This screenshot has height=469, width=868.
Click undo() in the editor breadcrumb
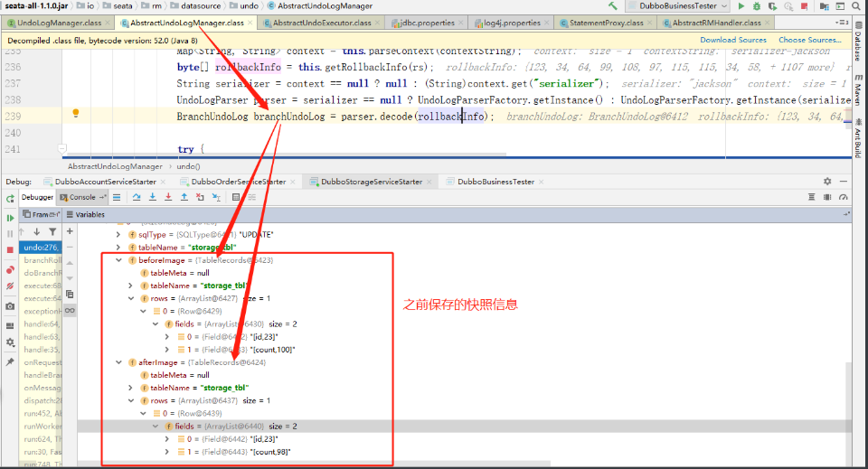pos(188,166)
